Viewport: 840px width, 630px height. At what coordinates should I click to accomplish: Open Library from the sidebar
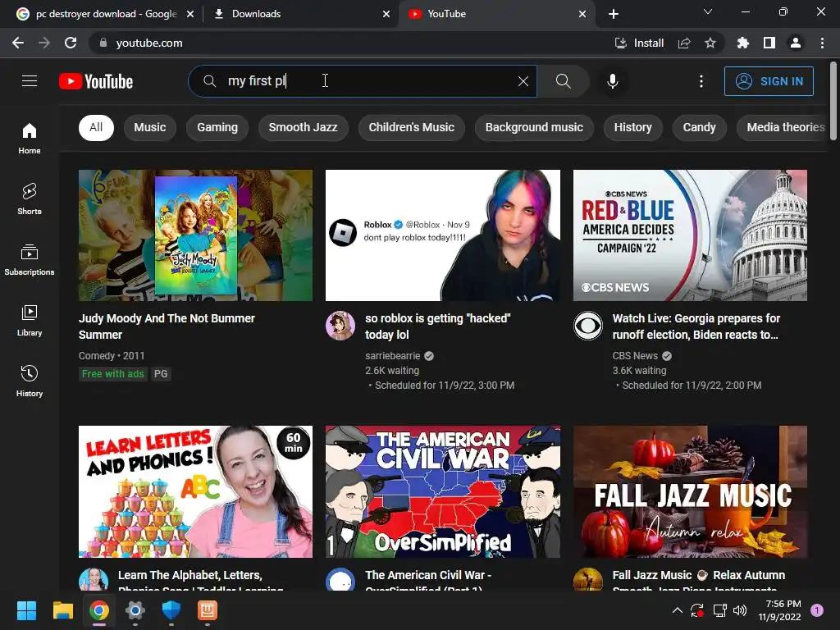pyautogui.click(x=30, y=320)
